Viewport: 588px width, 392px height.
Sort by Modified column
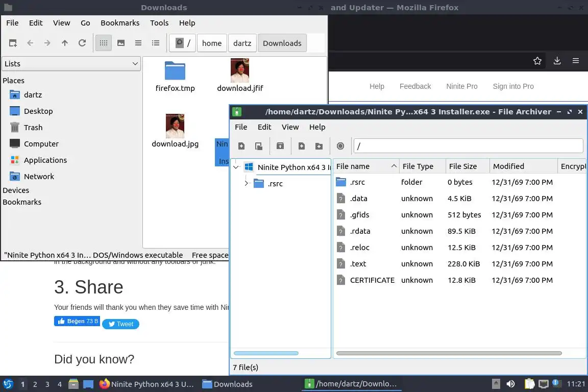pos(524,166)
